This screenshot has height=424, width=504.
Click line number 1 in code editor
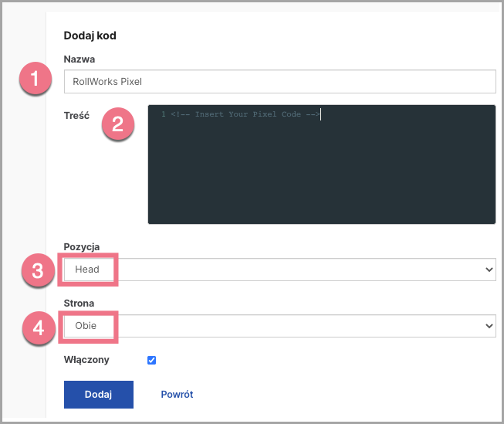(164, 114)
